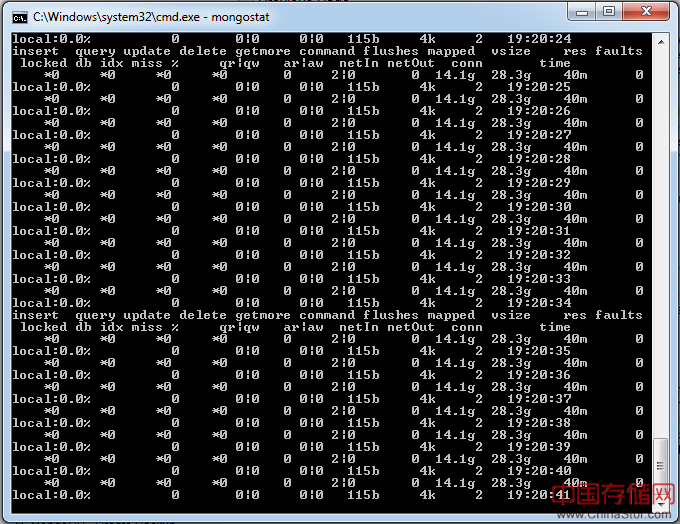Click the top 'update' column header
Viewport: 680px width, 524px height.
click(x=147, y=52)
